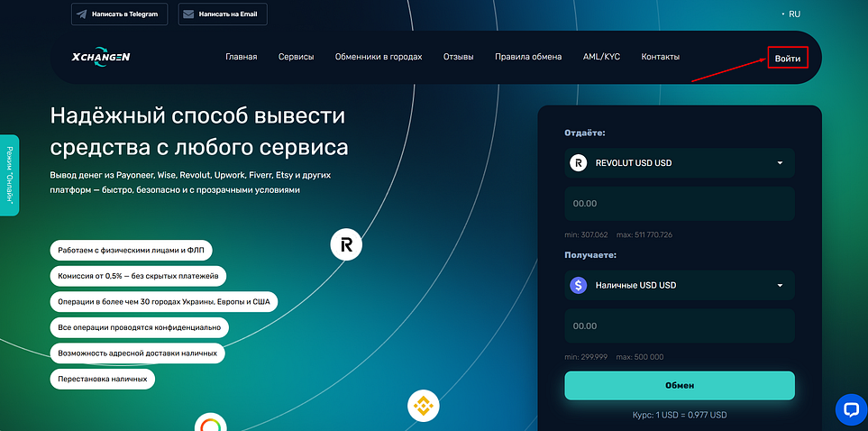Click the receive amount input field
This screenshot has width=868, height=431.
click(x=680, y=326)
